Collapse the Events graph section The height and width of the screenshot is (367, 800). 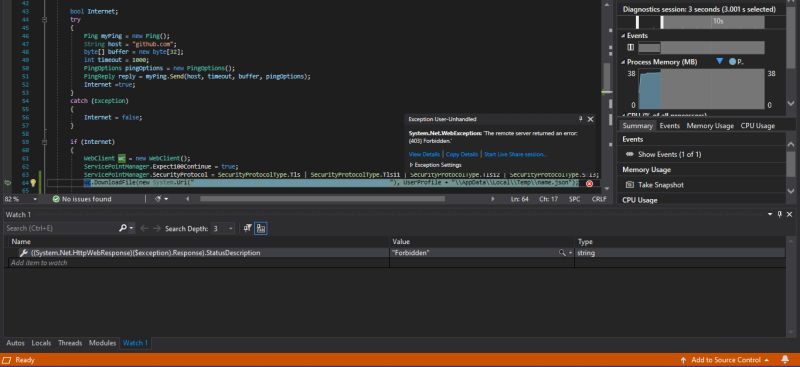click(623, 36)
